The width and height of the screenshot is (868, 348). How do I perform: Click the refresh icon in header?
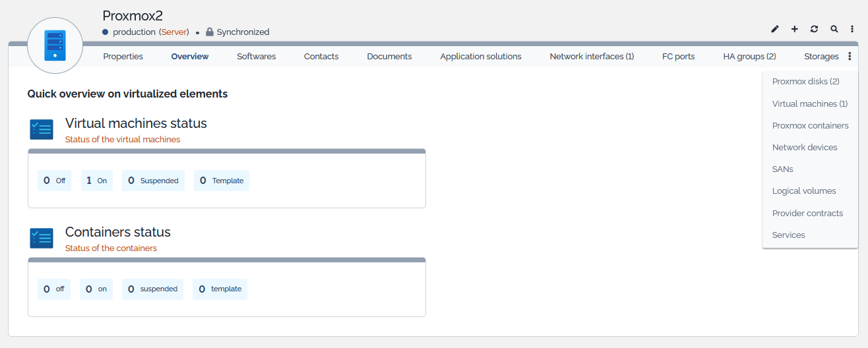click(815, 29)
